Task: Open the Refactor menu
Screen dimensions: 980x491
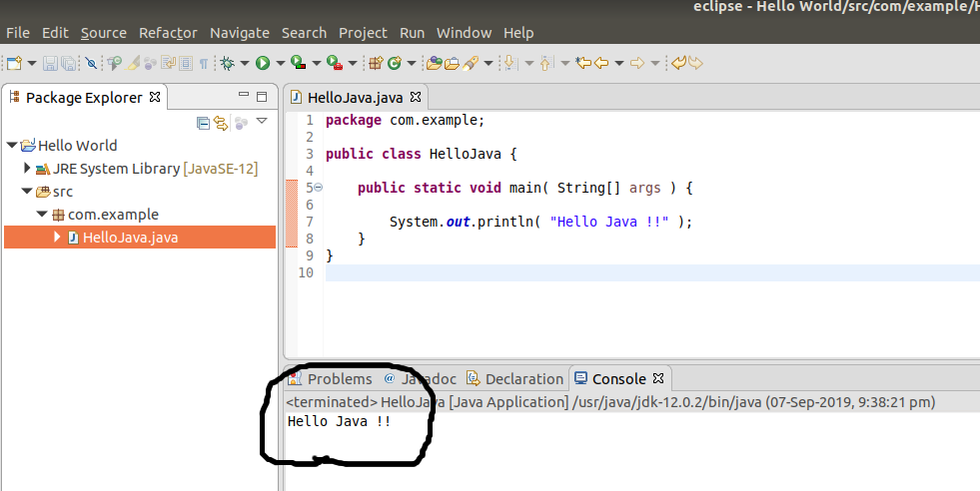Action: 168,33
